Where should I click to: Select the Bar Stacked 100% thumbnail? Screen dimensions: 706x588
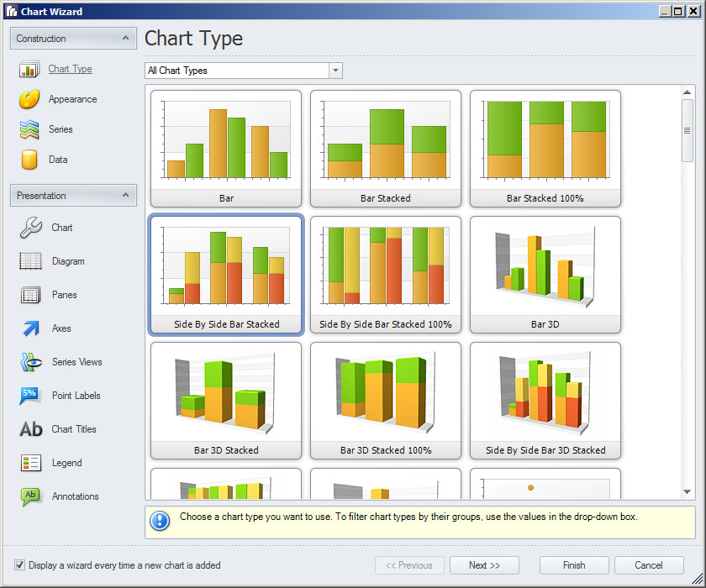point(545,149)
